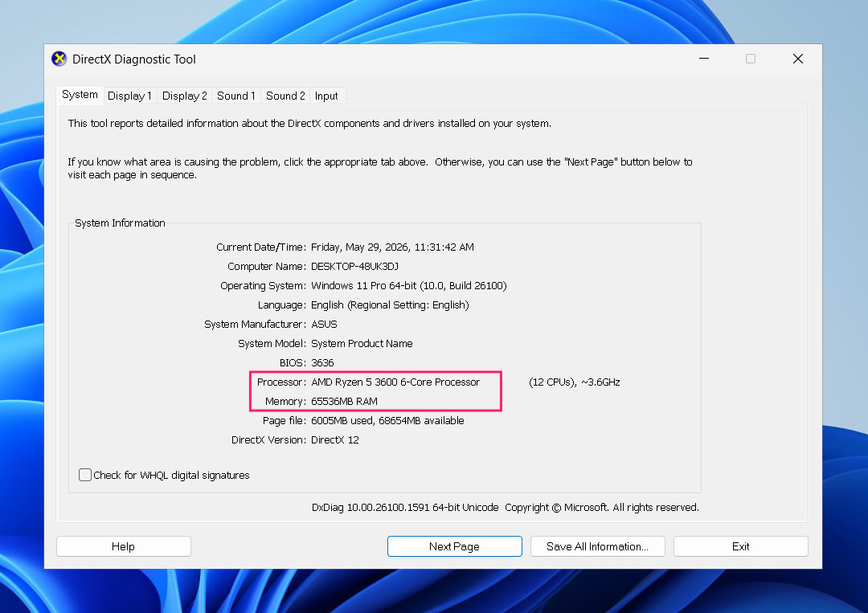Click the date text Friday, May 29, 2026
This screenshot has width=868, height=613.
coord(360,247)
